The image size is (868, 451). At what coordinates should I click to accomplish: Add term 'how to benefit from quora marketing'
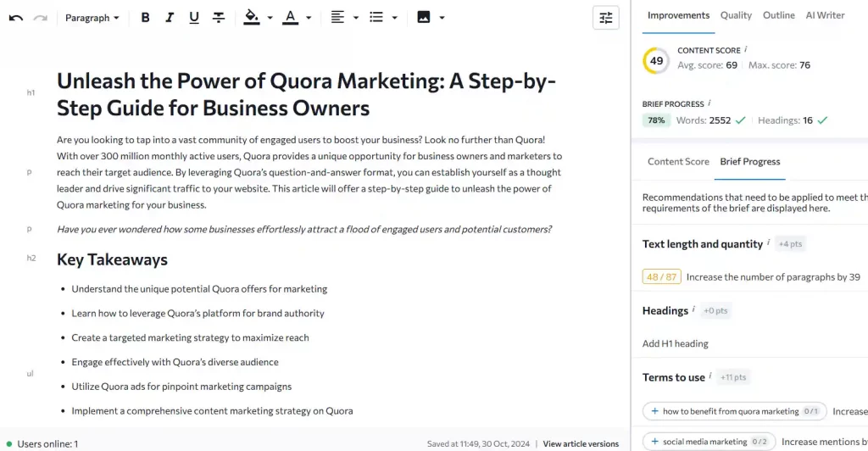coord(734,411)
